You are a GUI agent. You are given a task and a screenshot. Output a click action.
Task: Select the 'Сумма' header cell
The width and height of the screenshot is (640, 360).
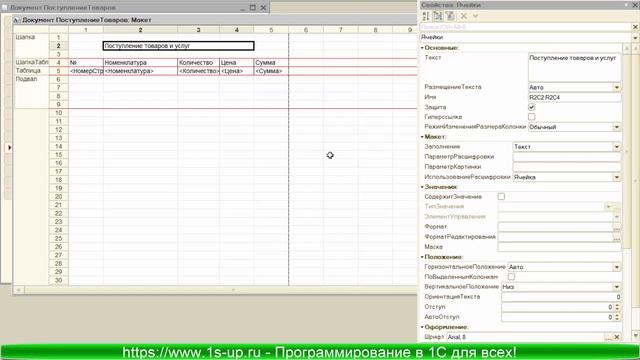tap(271, 62)
